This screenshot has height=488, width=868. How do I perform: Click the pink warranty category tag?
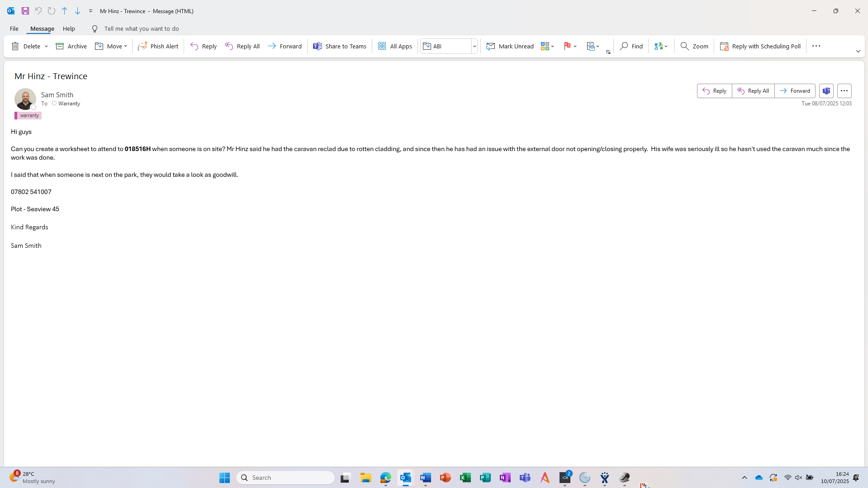[28, 116]
